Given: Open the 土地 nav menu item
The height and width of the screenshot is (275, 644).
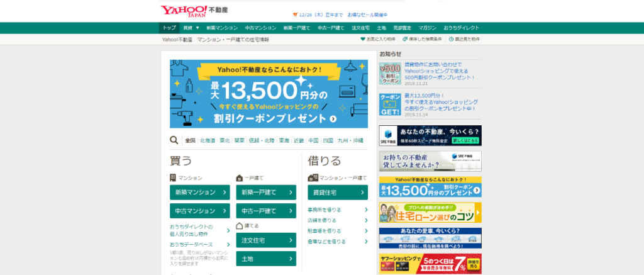Looking at the screenshot, I should pyautogui.click(x=381, y=28).
